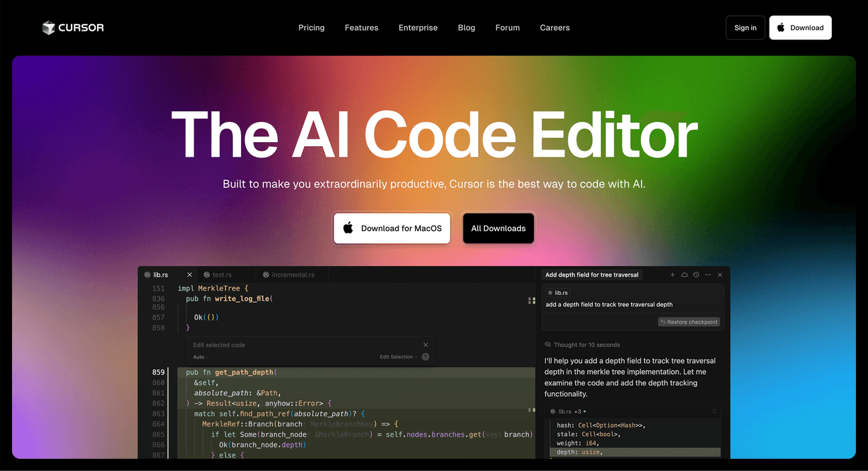868x471 pixels.
Task: Close the chat panel with X icon
Action: pos(720,275)
